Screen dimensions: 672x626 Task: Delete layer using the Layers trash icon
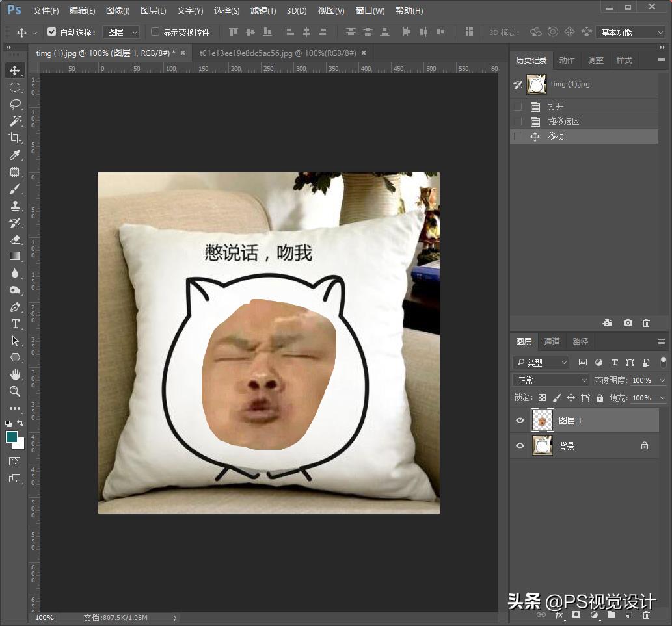pyautogui.click(x=646, y=614)
